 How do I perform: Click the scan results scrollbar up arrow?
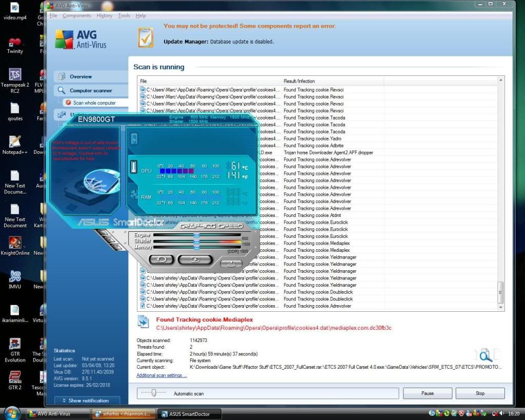tap(500, 80)
